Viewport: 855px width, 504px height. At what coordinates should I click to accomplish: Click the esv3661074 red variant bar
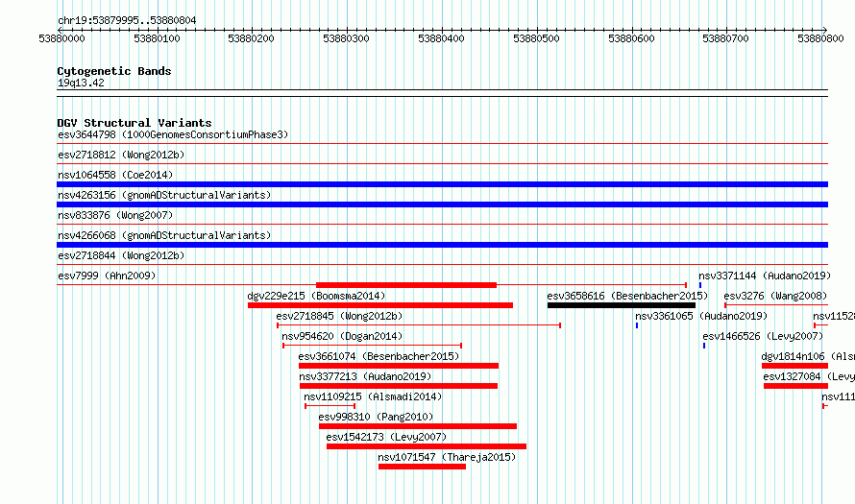[399, 366]
